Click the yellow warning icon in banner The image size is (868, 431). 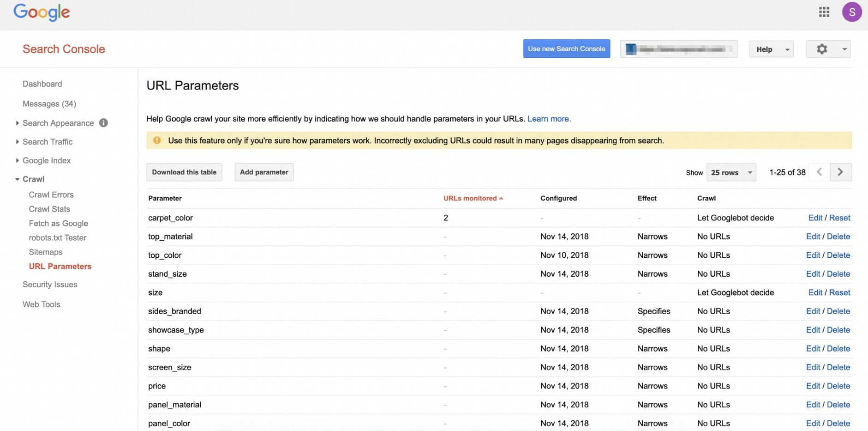coord(157,140)
